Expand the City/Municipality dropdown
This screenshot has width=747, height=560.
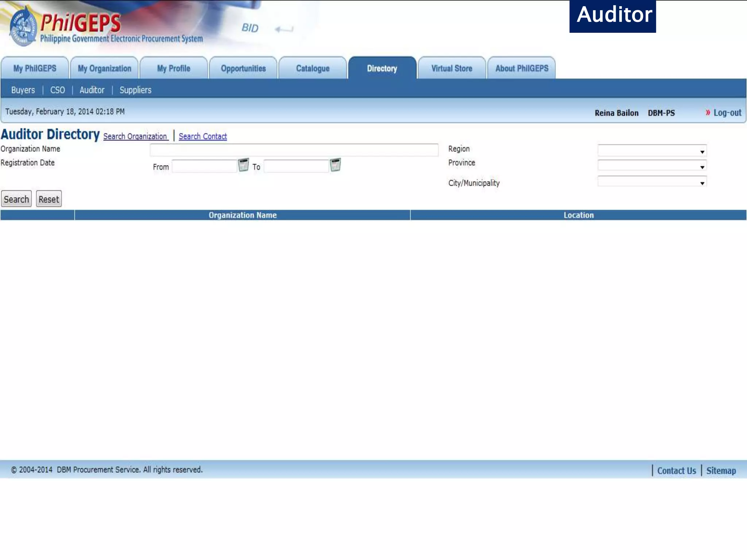[x=652, y=182]
